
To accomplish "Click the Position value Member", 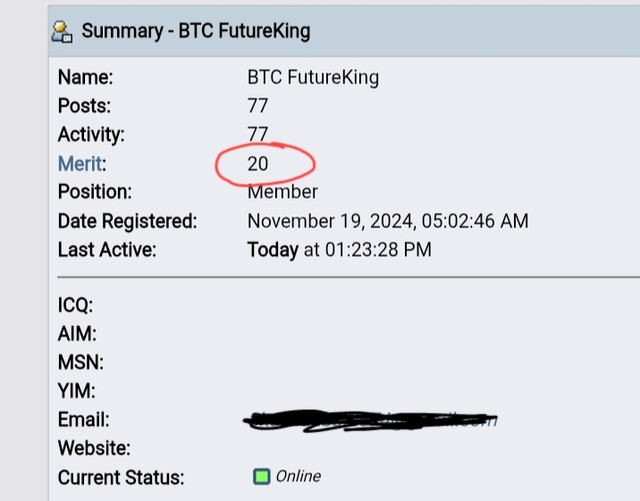I will 282,192.
